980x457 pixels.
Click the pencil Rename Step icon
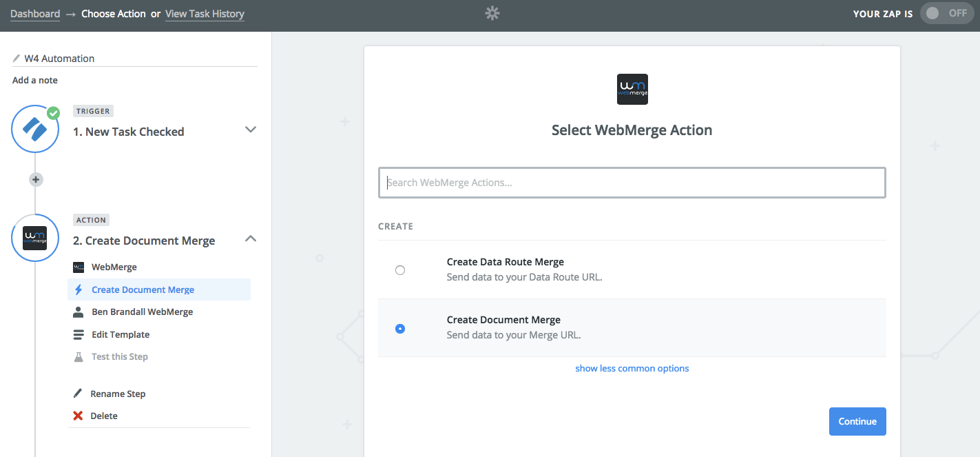coord(78,394)
